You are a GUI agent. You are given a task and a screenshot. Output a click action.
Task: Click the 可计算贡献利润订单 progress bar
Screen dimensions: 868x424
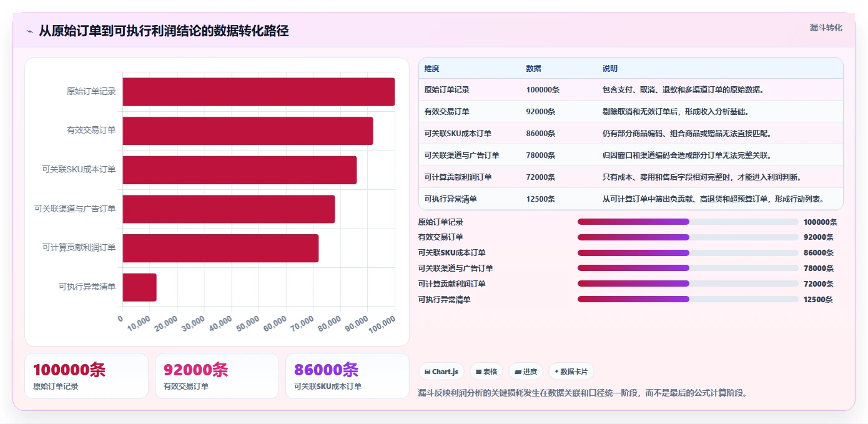click(688, 283)
